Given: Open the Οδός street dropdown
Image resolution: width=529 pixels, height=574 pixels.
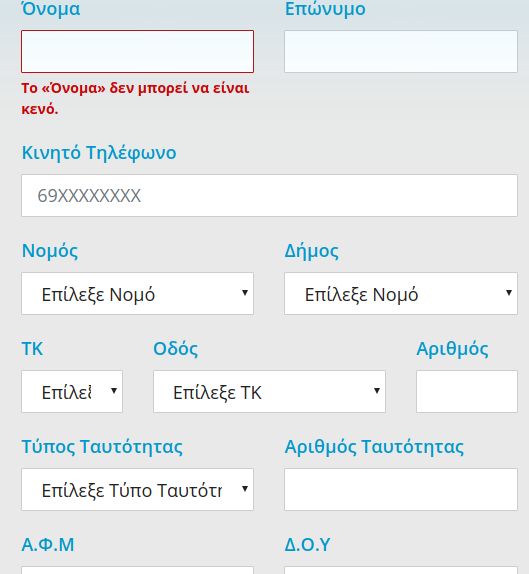Looking at the screenshot, I should pos(269,391).
